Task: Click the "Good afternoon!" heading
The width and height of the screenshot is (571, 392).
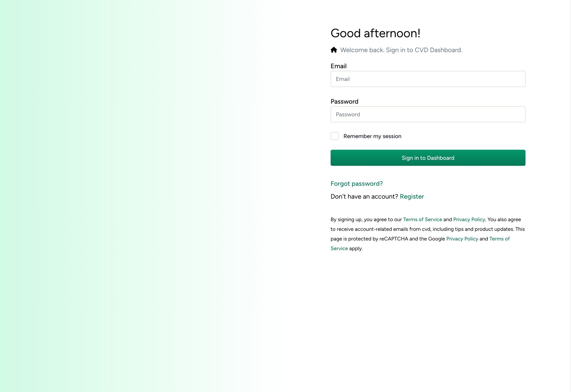Action: pyautogui.click(x=375, y=33)
